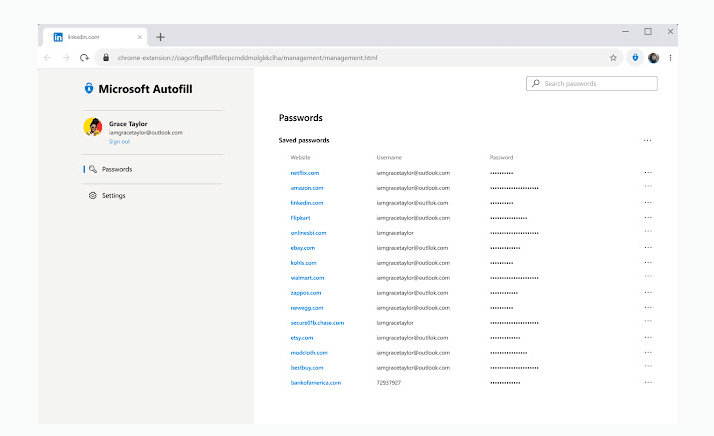Open the modcloth.com link

(309, 353)
